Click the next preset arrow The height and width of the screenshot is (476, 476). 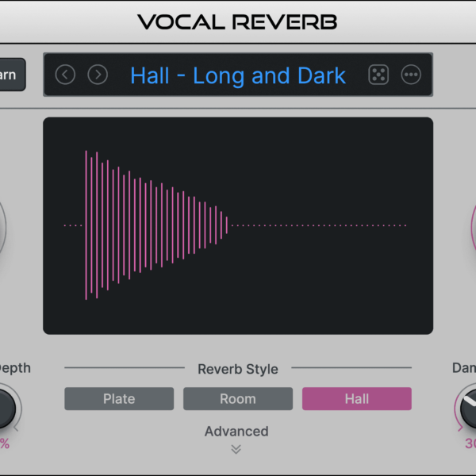[x=98, y=75]
